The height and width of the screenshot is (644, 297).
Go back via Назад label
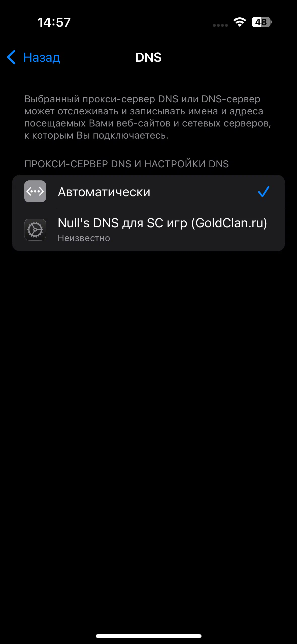[42, 57]
